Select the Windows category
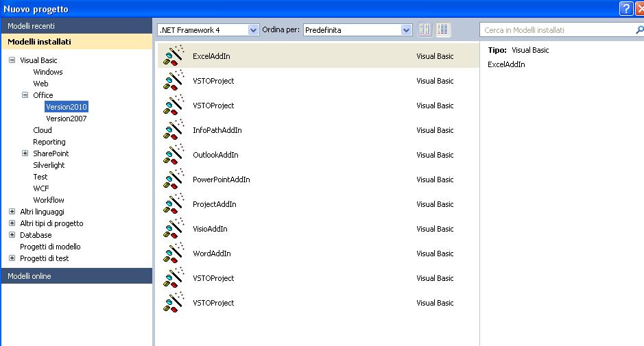This screenshot has width=644, height=346. [x=47, y=72]
